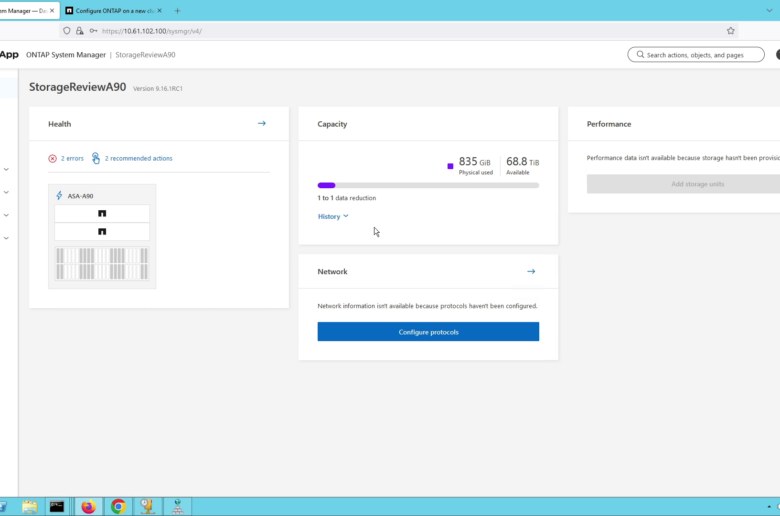Click the ASA-A90 label
The image size is (780, 516).
click(81, 196)
